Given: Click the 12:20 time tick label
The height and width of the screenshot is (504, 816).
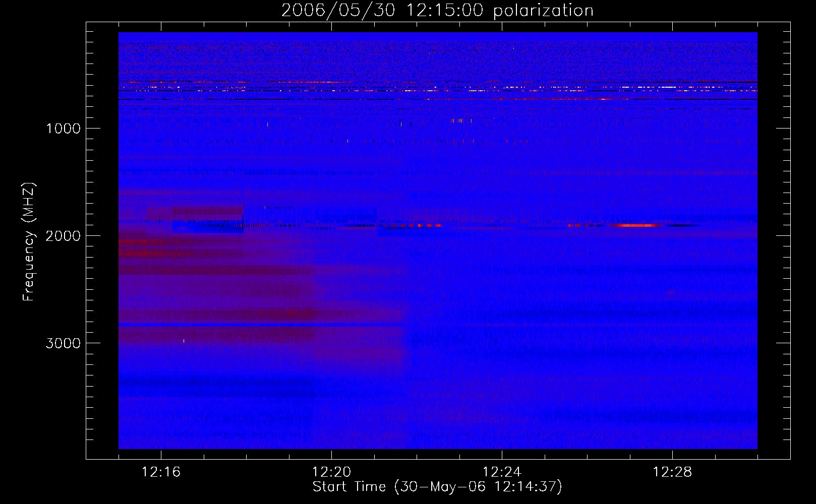Looking at the screenshot, I should [x=331, y=472].
